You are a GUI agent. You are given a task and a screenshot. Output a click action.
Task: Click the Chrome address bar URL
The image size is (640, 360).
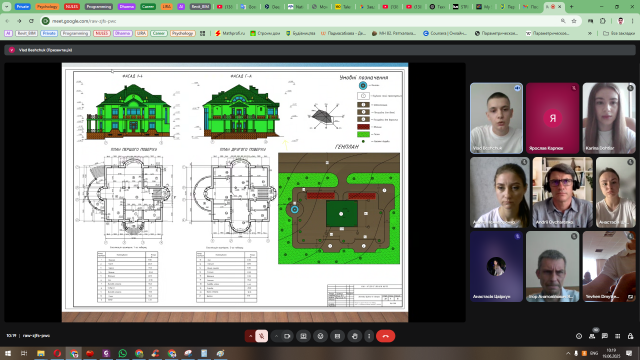coord(84,21)
